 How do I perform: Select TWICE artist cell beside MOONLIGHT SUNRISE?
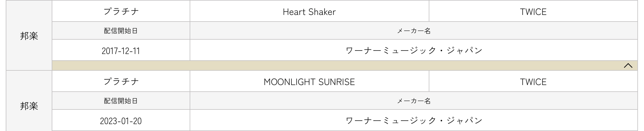[533, 82]
